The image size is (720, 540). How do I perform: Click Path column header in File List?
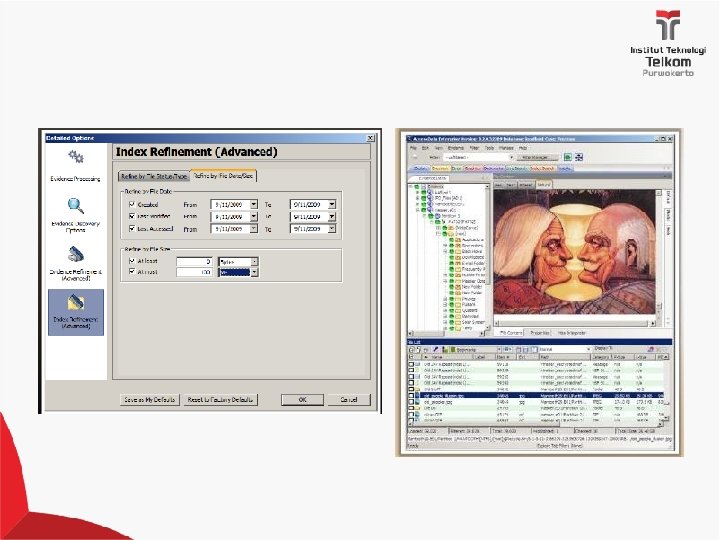coord(565,357)
